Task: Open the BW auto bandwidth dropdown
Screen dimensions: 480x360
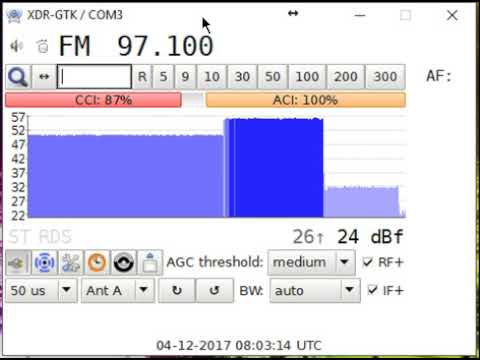Action: (315, 291)
